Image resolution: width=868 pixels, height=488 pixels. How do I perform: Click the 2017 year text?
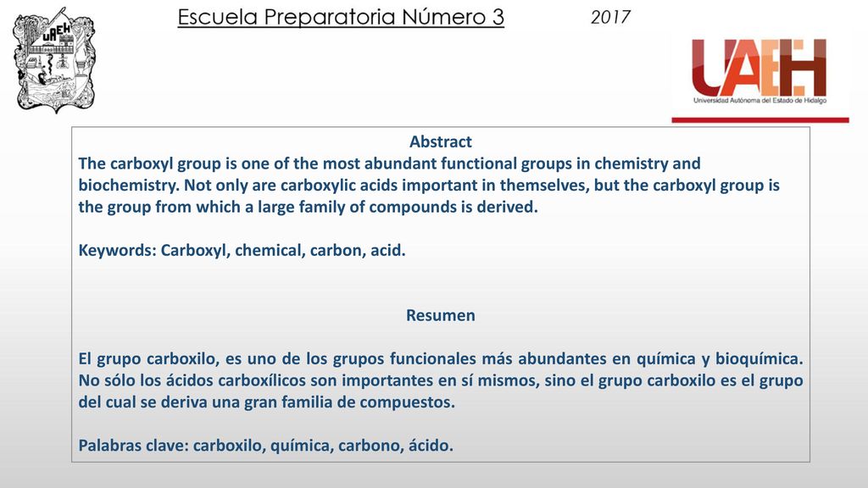[x=610, y=17]
